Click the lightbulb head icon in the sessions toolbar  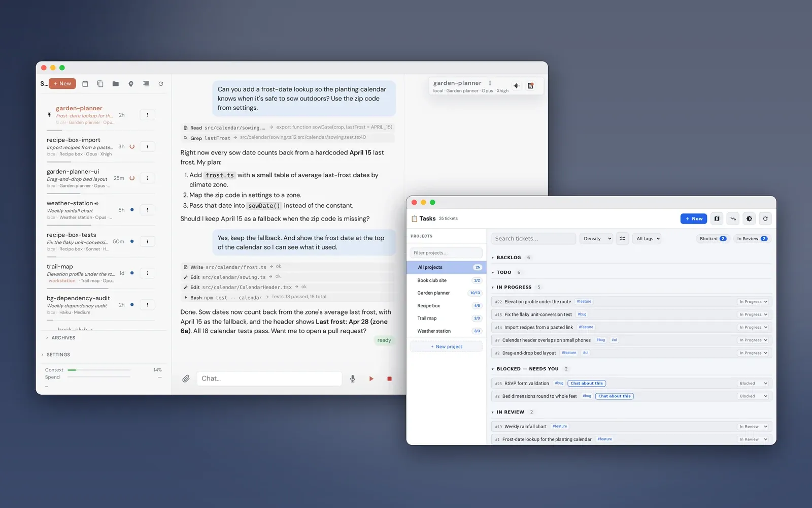tap(131, 84)
